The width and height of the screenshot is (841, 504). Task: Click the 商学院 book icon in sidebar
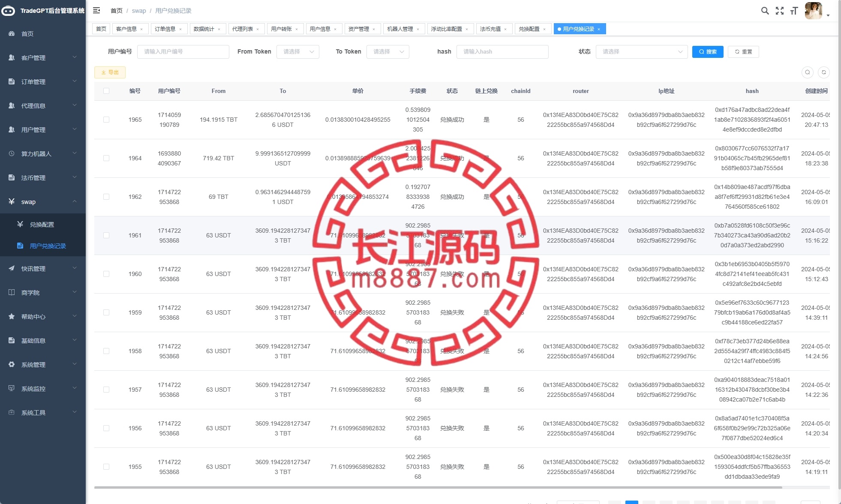pos(12,292)
